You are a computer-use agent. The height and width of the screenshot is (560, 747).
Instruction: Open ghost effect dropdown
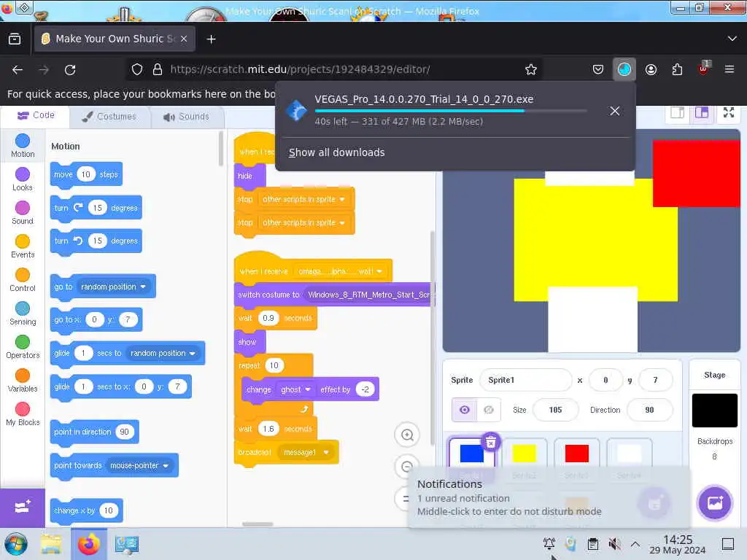295,389
